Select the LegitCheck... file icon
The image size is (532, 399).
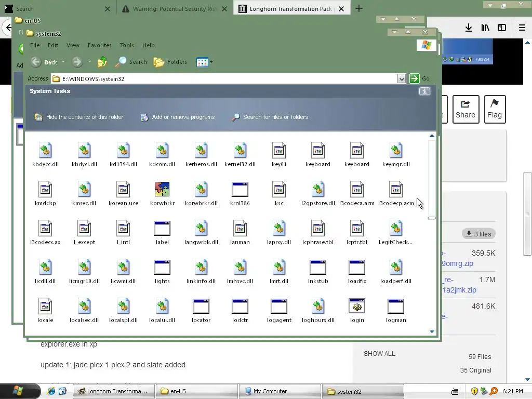click(x=396, y=229)
